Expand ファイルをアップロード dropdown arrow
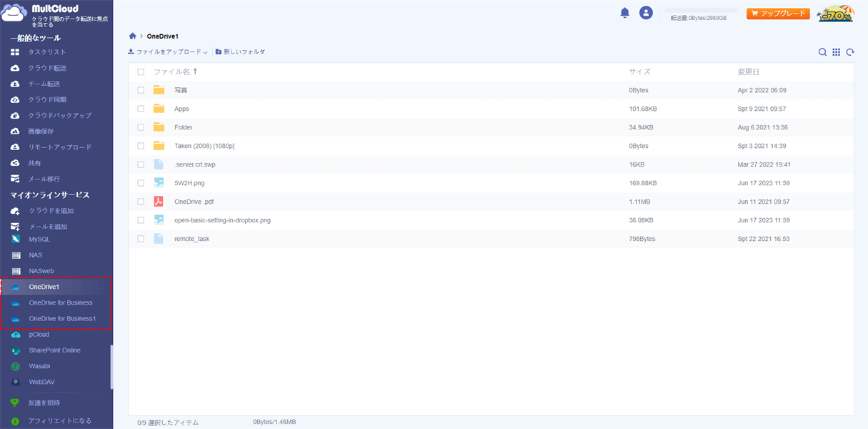The image size is (868, 429). pos(205,52)
